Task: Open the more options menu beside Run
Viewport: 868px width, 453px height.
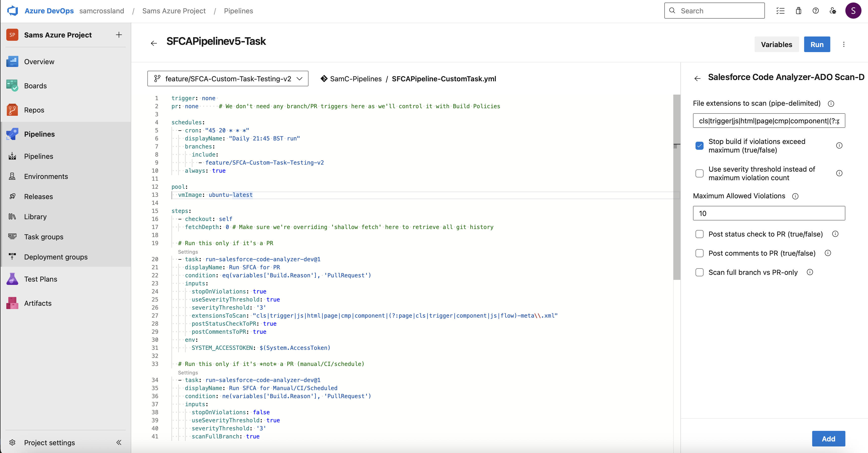Action: pos(844,44)
